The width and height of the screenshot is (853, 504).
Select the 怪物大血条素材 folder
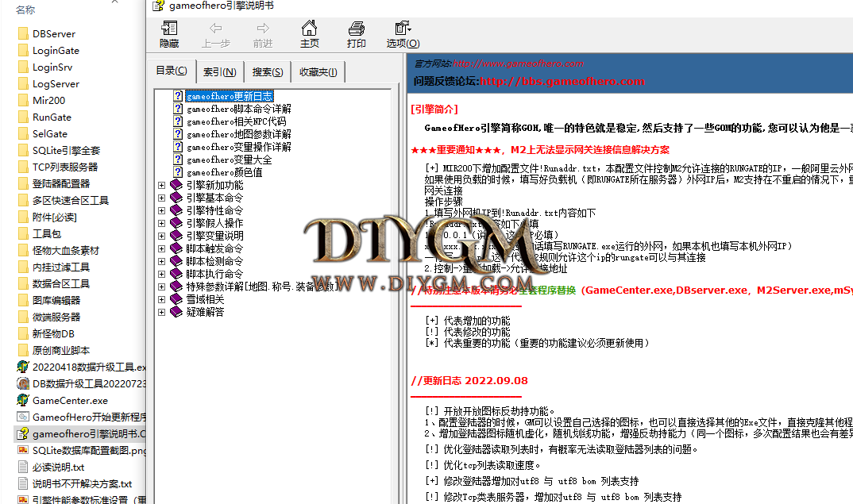(65, 251)
